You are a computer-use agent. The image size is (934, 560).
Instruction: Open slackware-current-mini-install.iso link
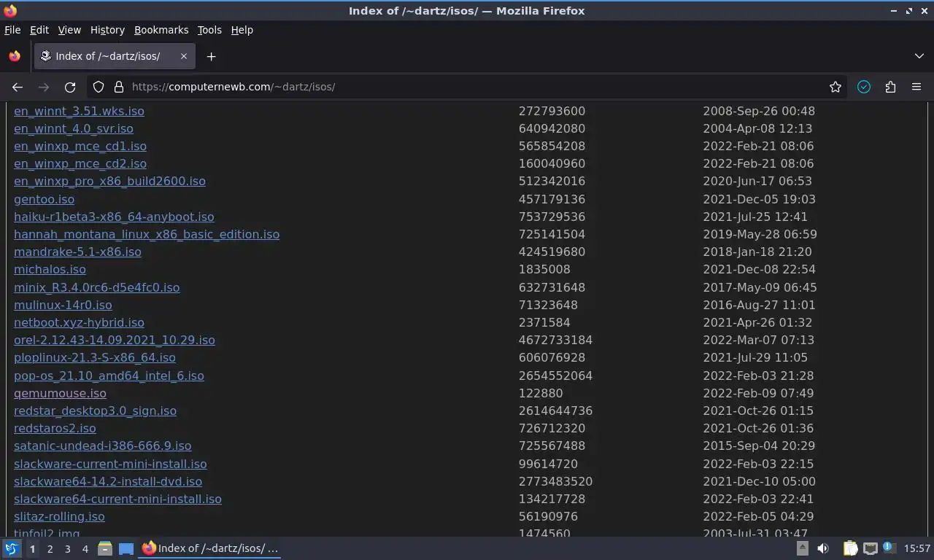tap(110, 464)
